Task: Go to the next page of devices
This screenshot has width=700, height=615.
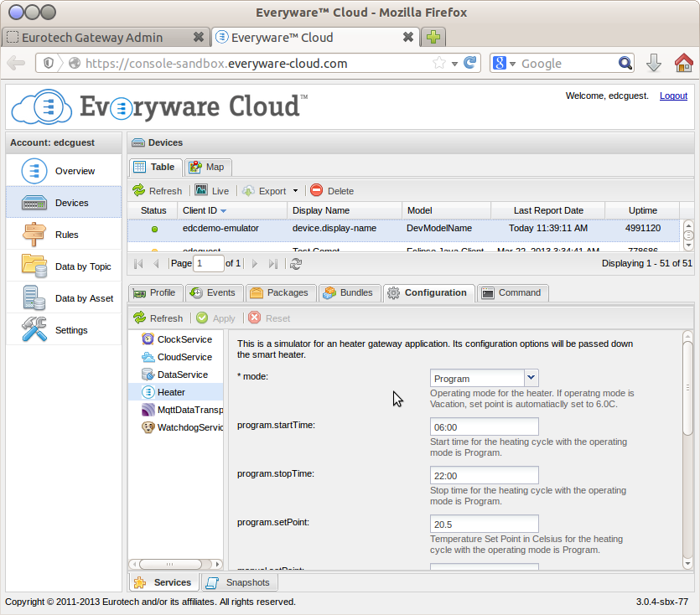Action: click(255, 264)
